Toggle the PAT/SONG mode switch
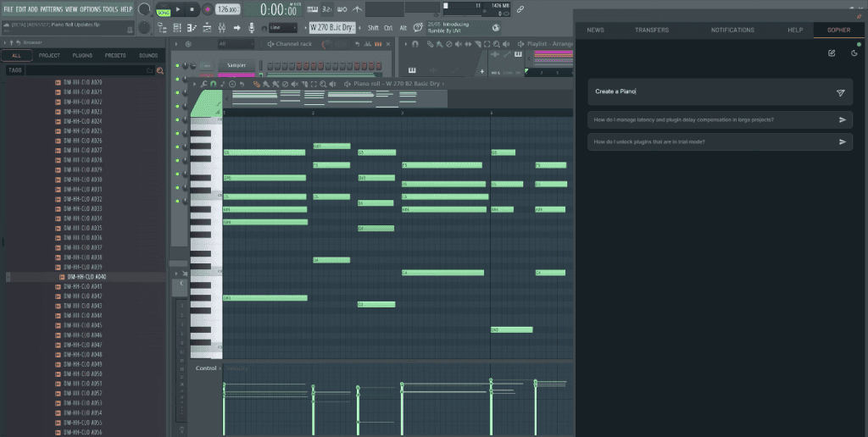 click(x=164, y=9)
